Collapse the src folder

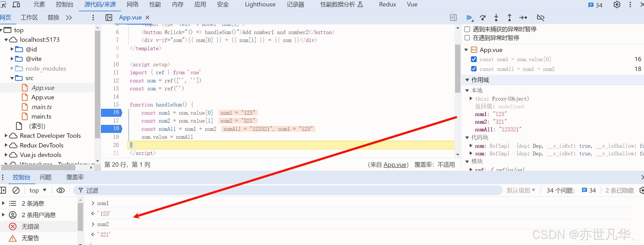point(12,78)
